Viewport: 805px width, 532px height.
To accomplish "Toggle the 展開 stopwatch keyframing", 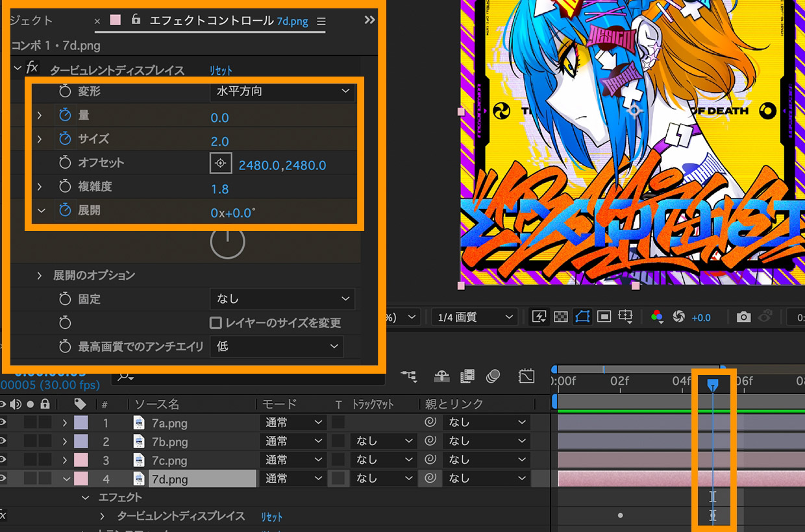I will tap(64, 210).
